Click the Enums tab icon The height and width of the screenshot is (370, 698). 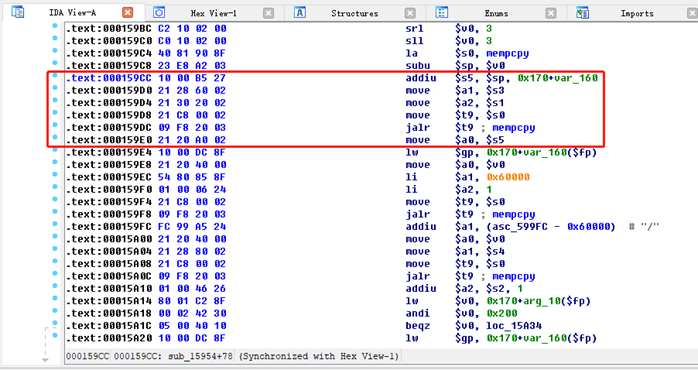coord(442,12)
